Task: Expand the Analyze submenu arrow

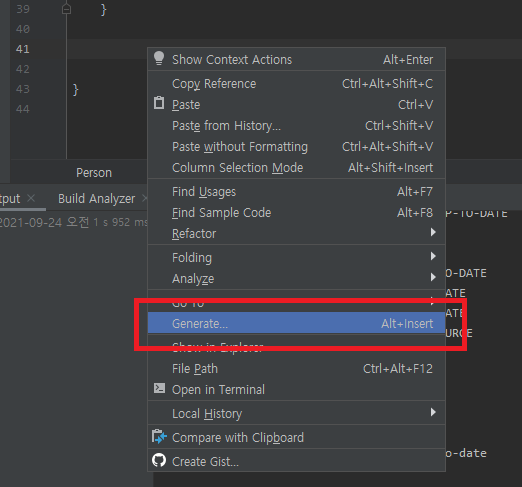Action: [433, 277]
